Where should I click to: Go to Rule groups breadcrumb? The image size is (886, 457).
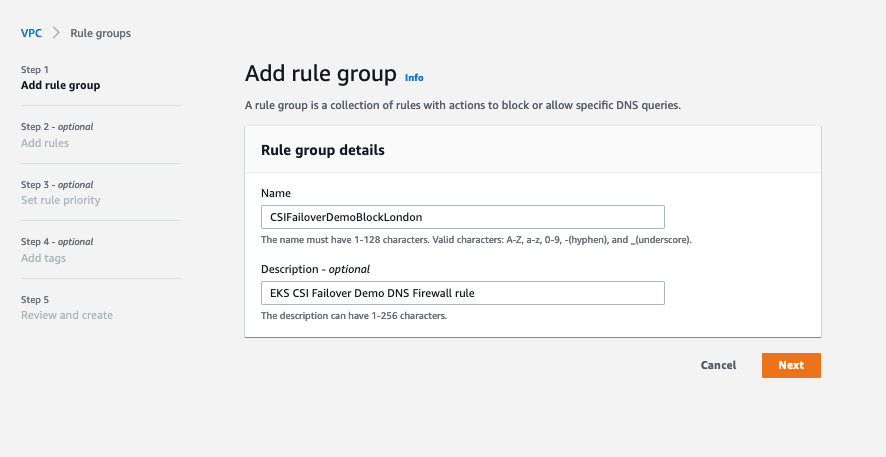pyautogui.click(x=101, y=33)
